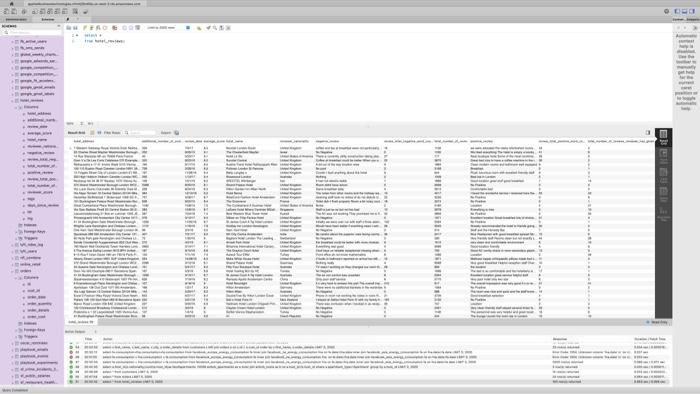
Task: Click the positive_review column header
Action: 482,141
